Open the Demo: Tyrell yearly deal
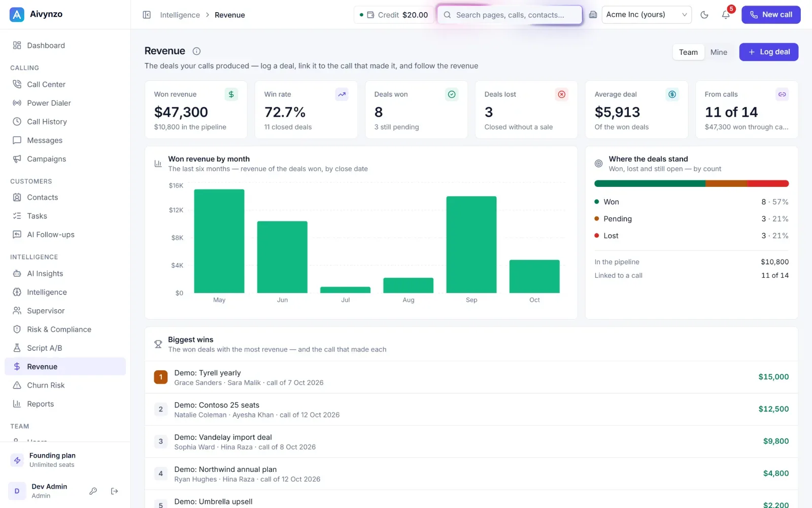Image resolution: width=812 pixels, height=508 pixels. [471, 377]
